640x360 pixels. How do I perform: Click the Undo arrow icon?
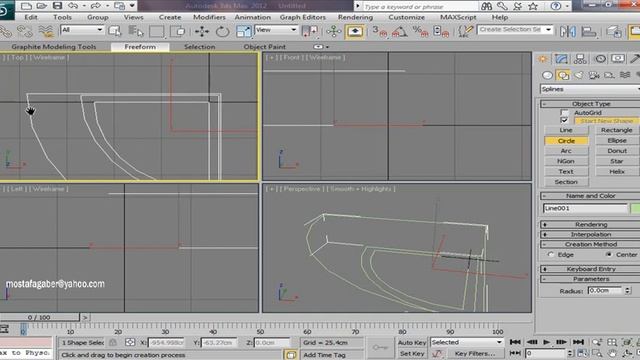pyautogui.click(x=73, y=6)
